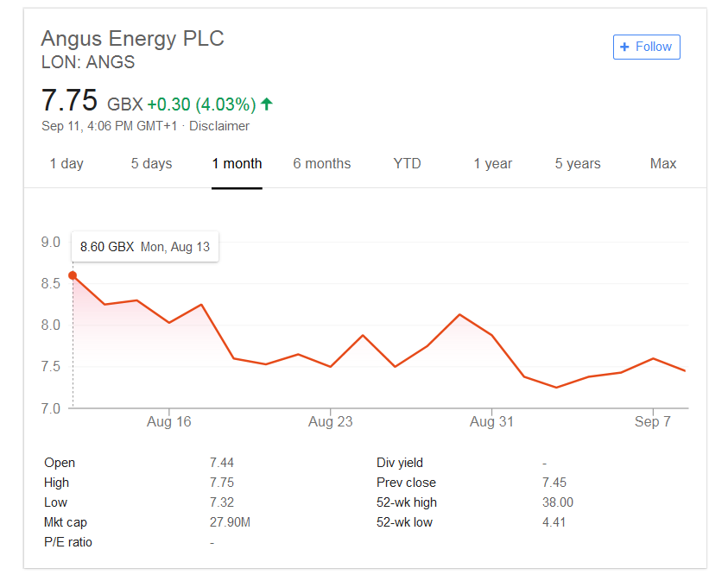Image resolution: width=728 pixels, height=581 pixels.
Task: Select the 1 year tab
Action: pos(492,163)
